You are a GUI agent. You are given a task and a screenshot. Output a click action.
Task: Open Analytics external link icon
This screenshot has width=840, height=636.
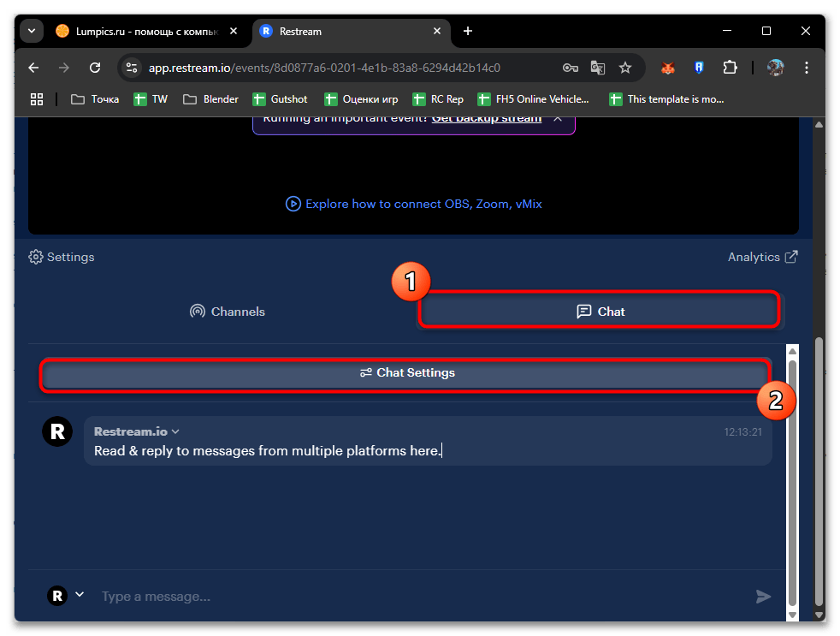pyautogui.click(x=791, y=257)
